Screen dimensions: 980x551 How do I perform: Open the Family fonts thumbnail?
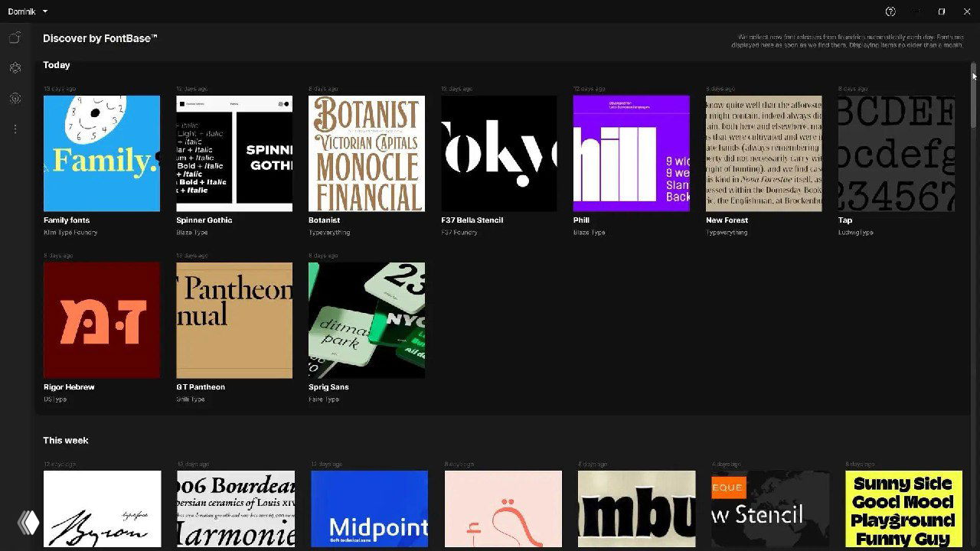point(102,153)
